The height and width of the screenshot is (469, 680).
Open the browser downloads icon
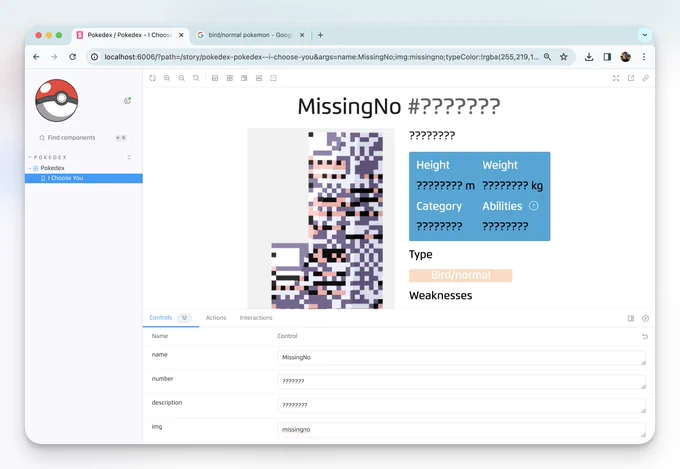point(589,57)
